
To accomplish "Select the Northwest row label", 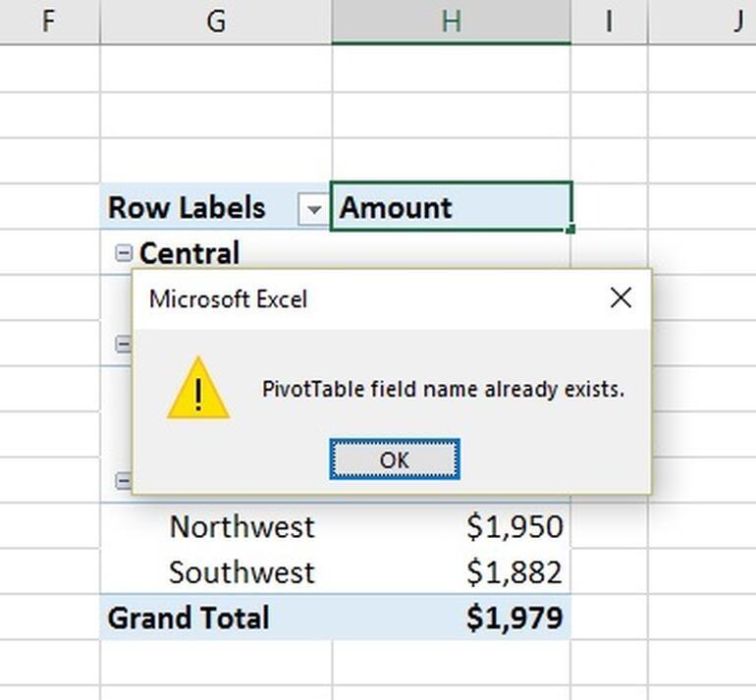I will [243, 526].
